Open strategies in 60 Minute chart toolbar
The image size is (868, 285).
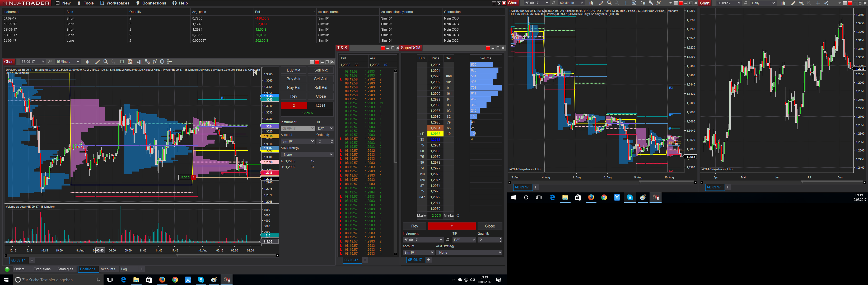tap(659, 3)
